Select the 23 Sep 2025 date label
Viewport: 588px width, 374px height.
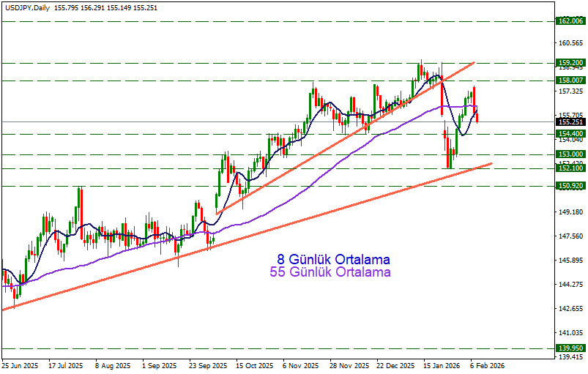[207, 364]
